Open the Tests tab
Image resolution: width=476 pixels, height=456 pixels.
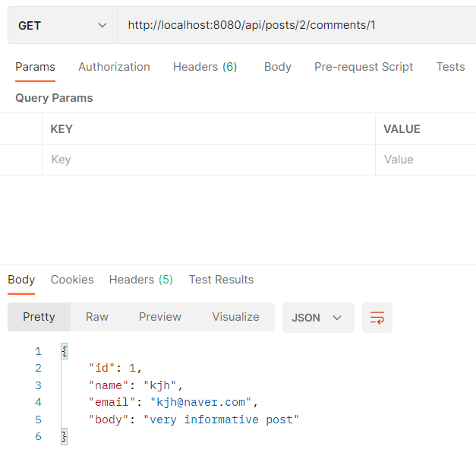[450, 67]
